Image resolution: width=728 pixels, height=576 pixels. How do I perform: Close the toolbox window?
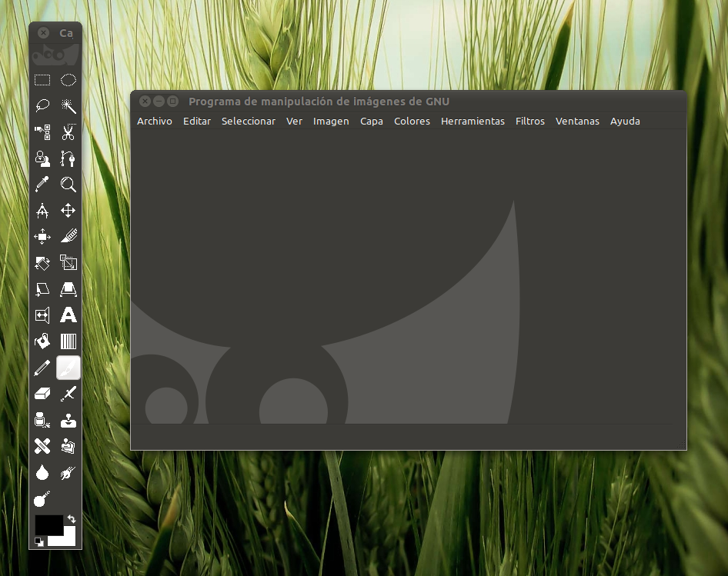43,32
